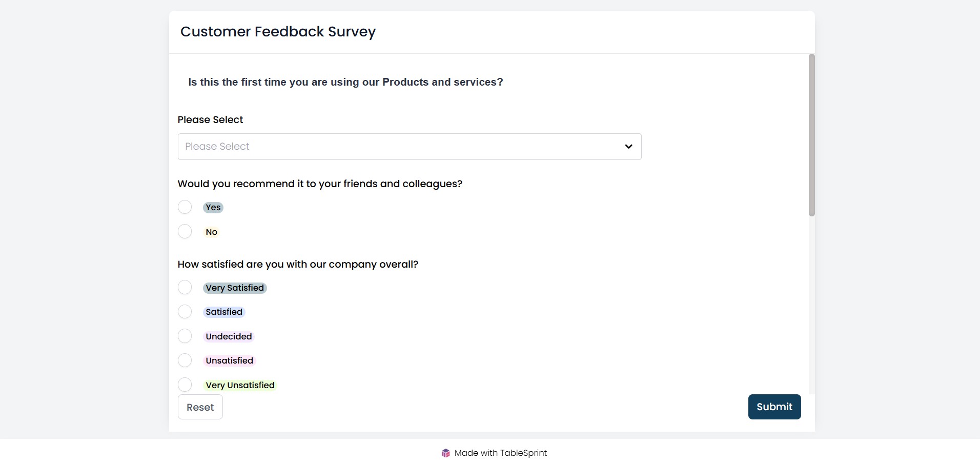Viewport: 980px width, 463px height.
Task: Click the Very Satisfied label badge
Action: coord(235,288)
